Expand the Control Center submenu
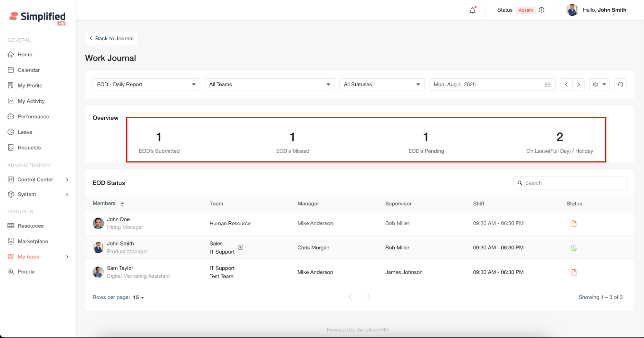Viewport: 644px width, 338px height. [x=38, y=179]
